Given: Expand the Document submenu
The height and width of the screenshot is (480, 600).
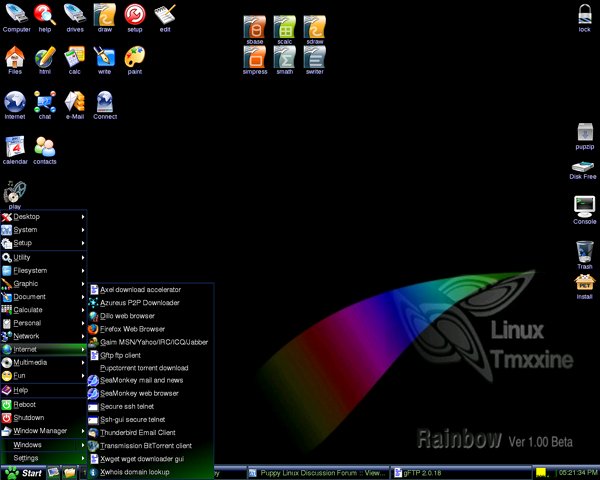Looking at the screenshot, I should [43, 297].
